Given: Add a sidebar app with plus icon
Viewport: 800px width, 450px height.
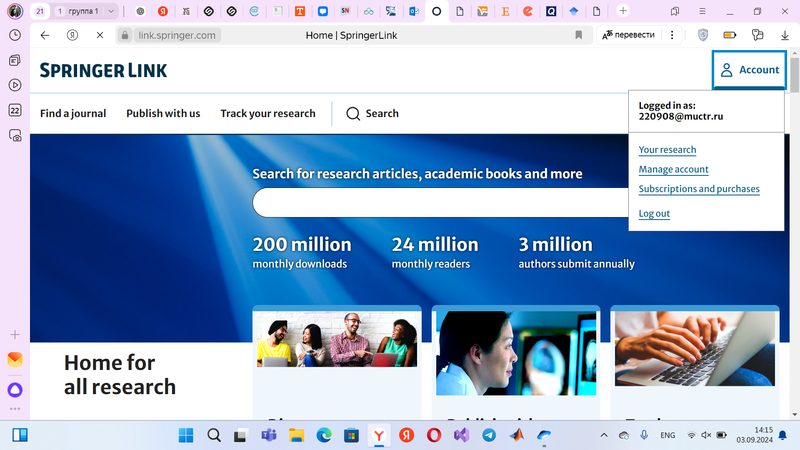Looking at the screenshot, I should [x=15, y=335].
